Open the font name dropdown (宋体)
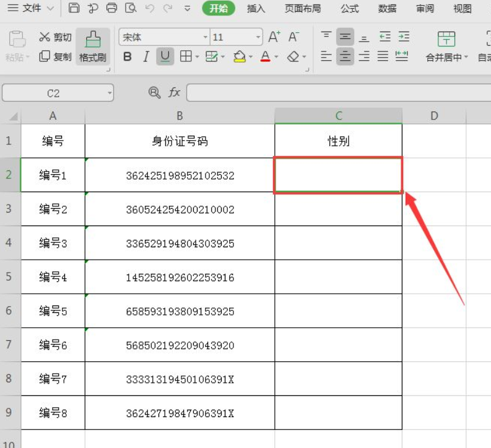The height and width of the screenshot is (448, 491). point(206,37)
